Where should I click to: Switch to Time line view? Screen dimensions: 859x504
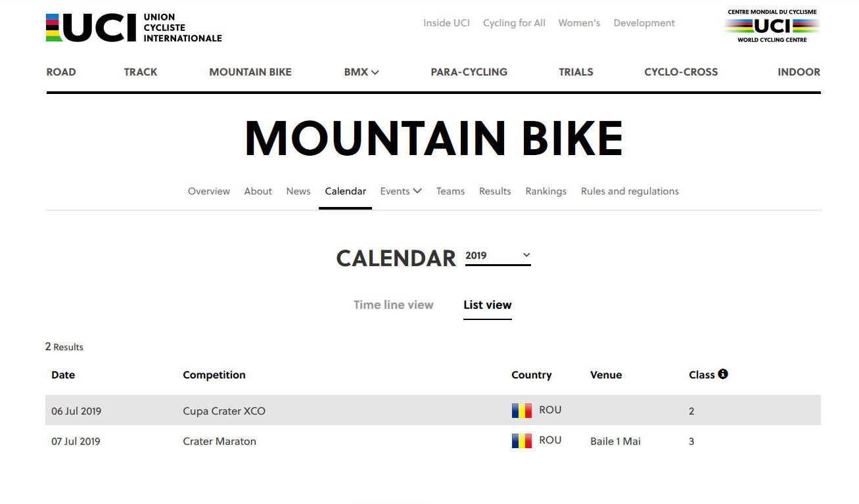[393, 305]
